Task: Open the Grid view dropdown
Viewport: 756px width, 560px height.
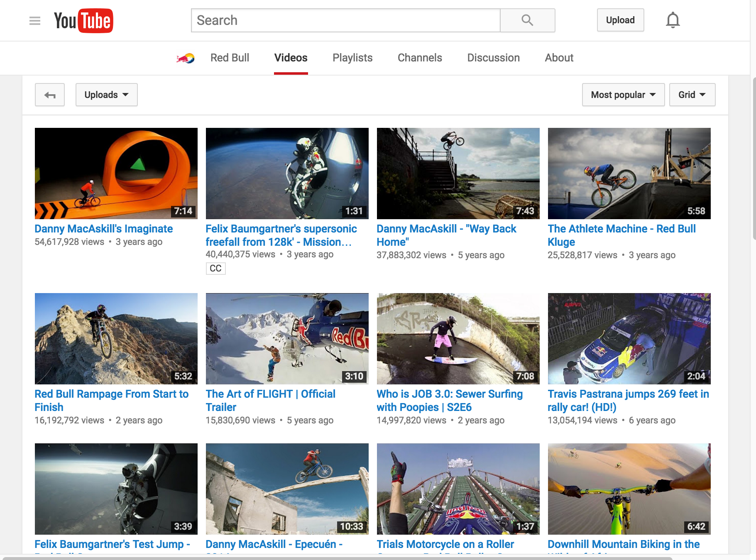Action: pos(692,95)
